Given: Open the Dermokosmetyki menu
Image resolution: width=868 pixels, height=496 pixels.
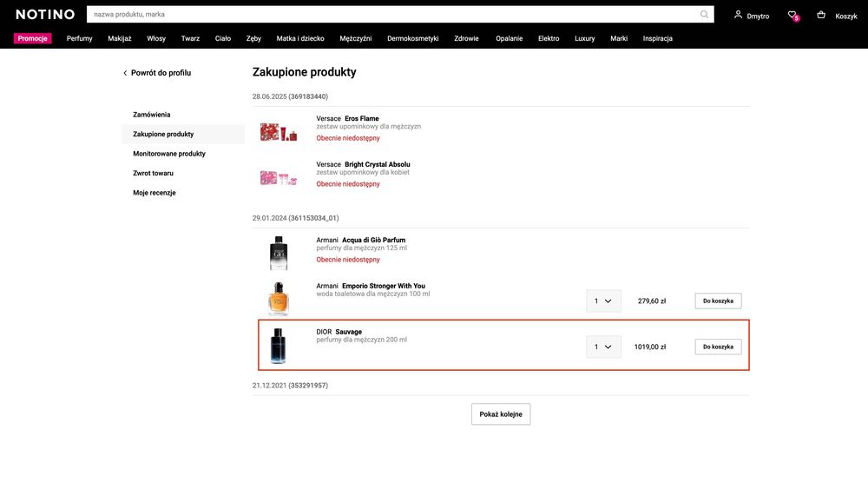Looking at the screenshot, I should coord(413,38).
